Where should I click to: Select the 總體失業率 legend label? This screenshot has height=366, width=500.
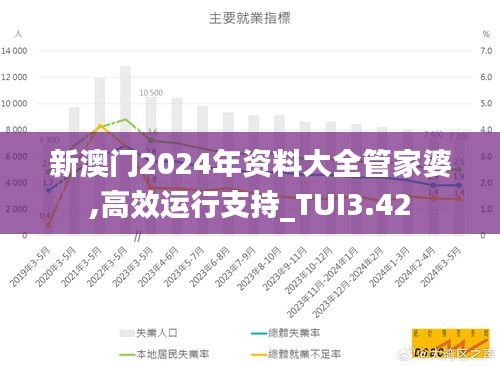click(294, 333)
